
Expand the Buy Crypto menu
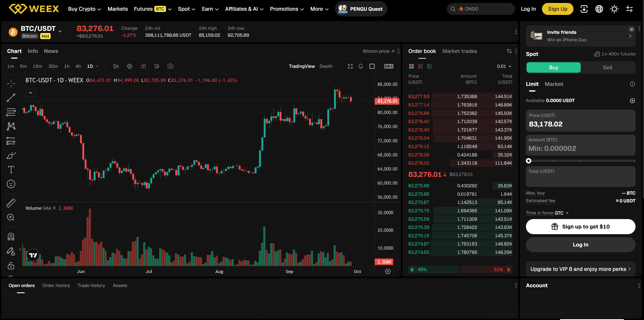[x=85, y=9]
